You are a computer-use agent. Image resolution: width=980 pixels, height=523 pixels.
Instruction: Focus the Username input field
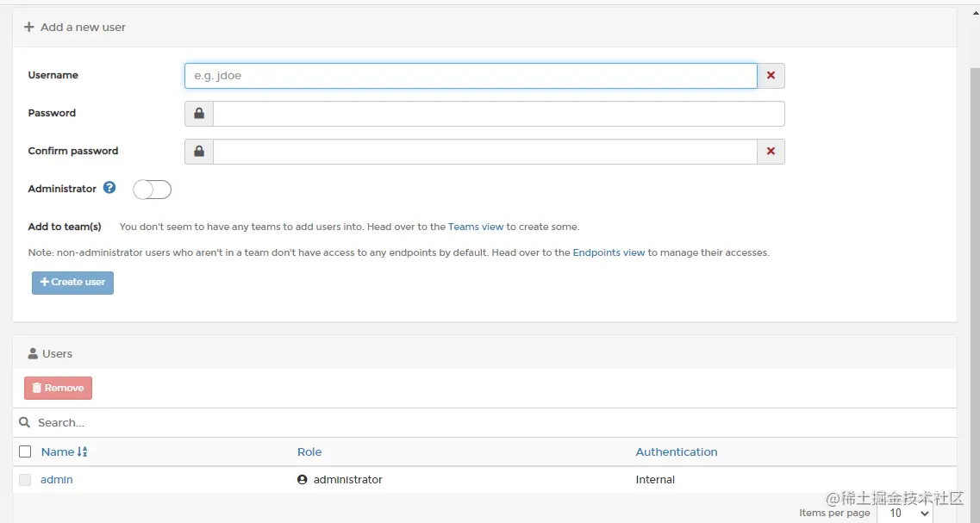coord(471,76)
